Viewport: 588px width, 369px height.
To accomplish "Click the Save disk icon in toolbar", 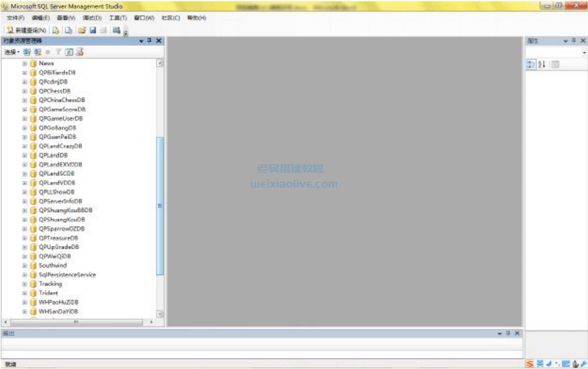I will 93,31.
